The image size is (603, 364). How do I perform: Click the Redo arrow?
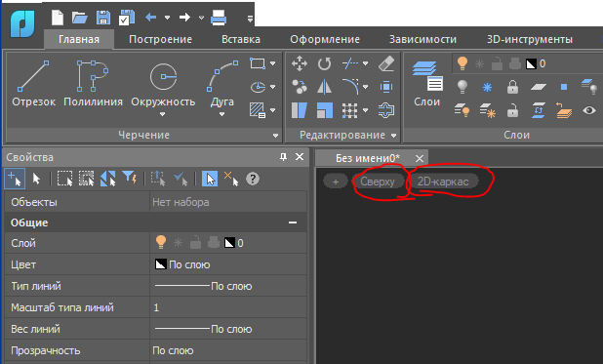click(184, 17)
